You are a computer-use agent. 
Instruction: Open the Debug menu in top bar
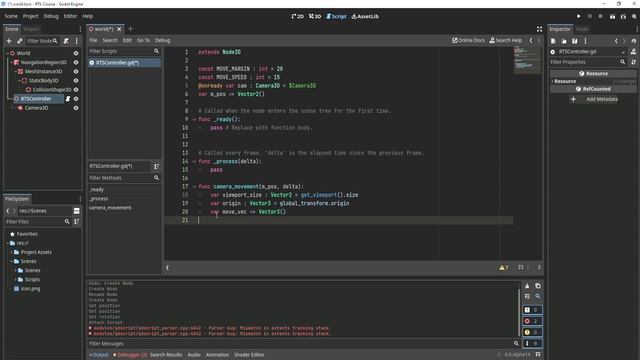click(51, 16)
